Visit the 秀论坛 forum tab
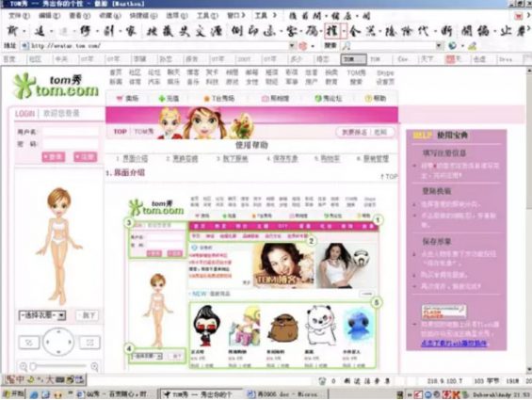Image resolution: width=532 pixels, height=400 pixels. click(x=328, y=99)
